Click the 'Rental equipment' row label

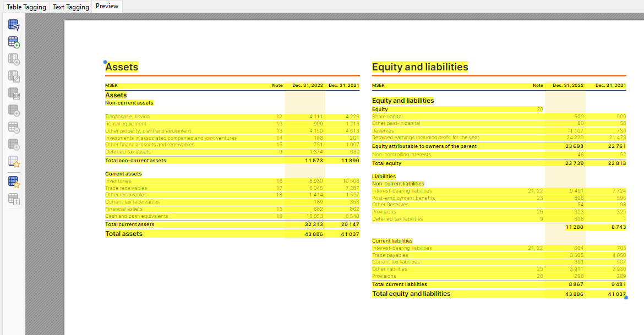pos(125,124)
